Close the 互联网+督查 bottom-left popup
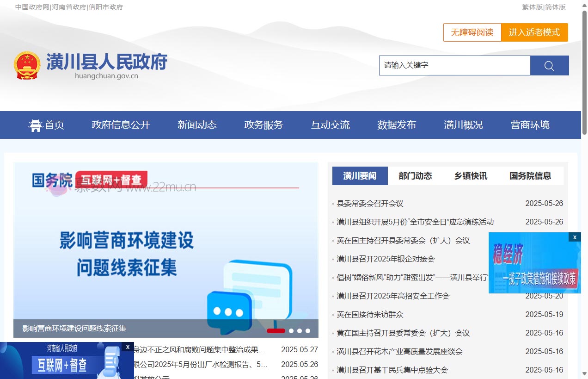Viewport: 588px width, 379px height. pos(128,347)
